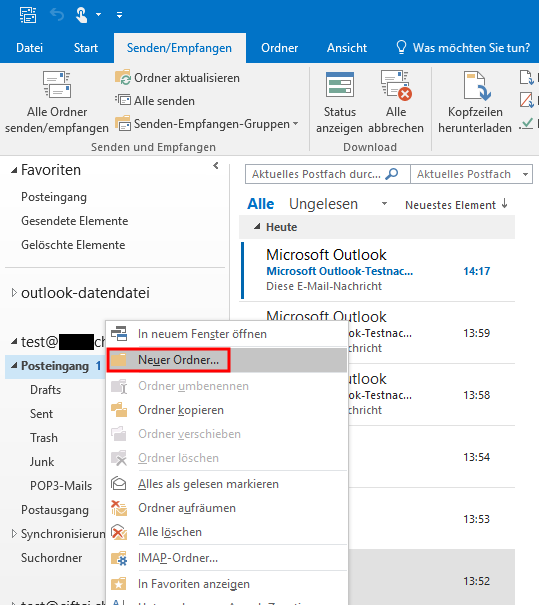Open the message received at 13:54
Viewport: 539px width, 605px height.
[x=432, y=457]
